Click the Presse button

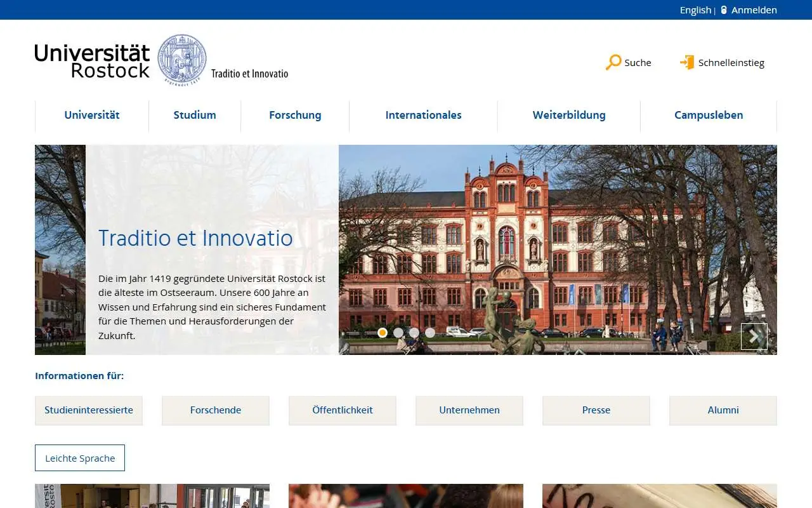point(596,411)
